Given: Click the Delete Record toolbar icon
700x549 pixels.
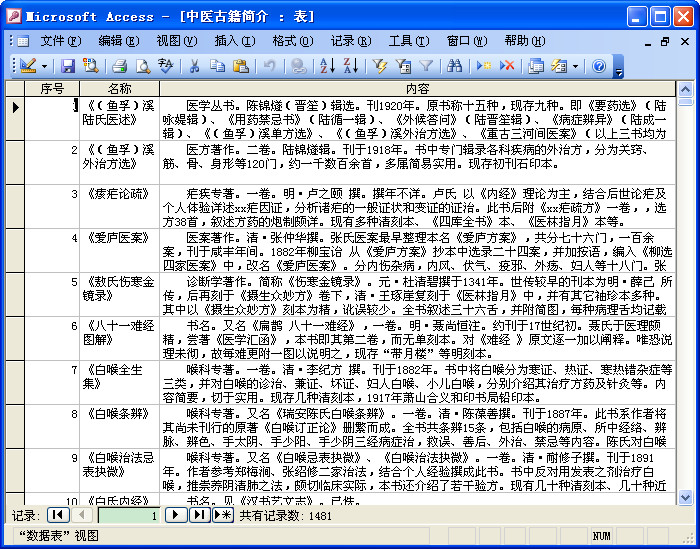Looking at the screenshot, I should [507, 66].
